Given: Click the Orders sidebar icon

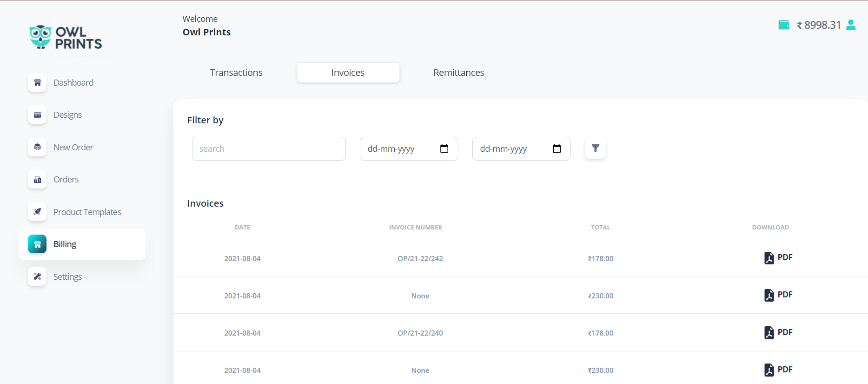Looking at the screenshot, I should click(x=37, y=179).
